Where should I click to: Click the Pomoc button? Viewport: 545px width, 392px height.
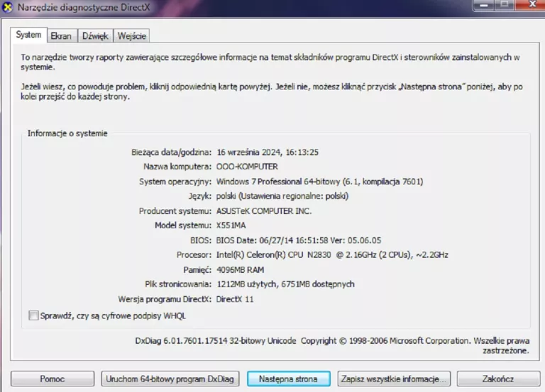pos(53,379)
